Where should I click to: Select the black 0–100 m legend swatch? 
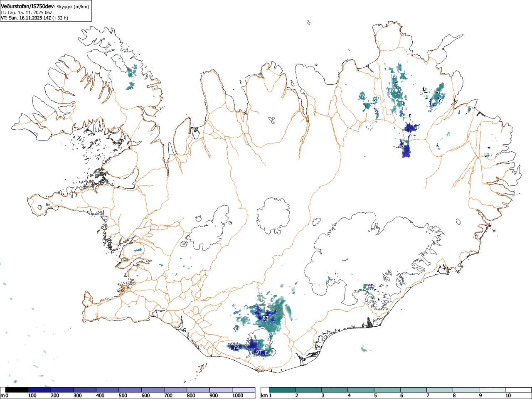pyautogui.click(x=17, y=390)
